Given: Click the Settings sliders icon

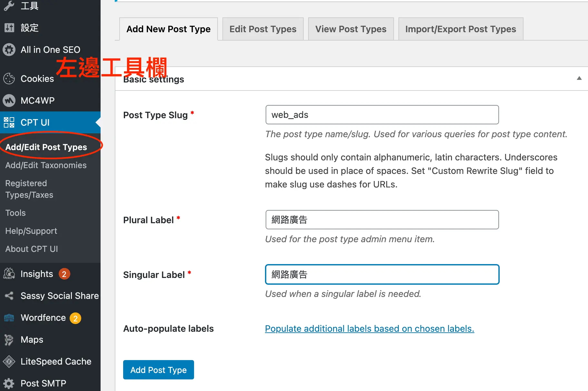Looking at the screenshot, I should (9, 28).
